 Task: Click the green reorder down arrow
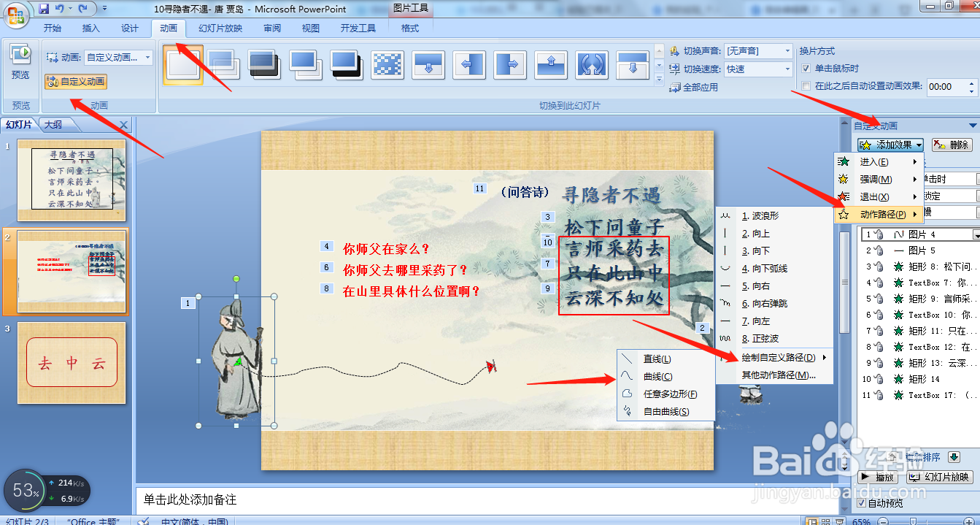pos(954,457)
